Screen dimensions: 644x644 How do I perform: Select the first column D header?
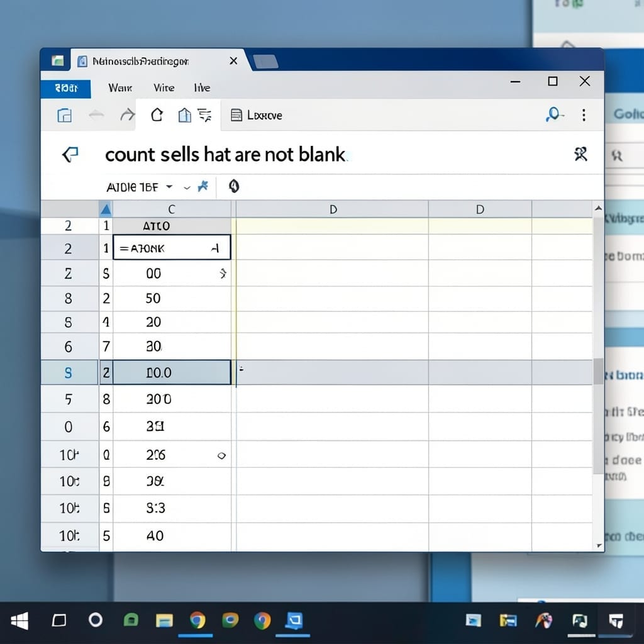[x=332, y=209]
